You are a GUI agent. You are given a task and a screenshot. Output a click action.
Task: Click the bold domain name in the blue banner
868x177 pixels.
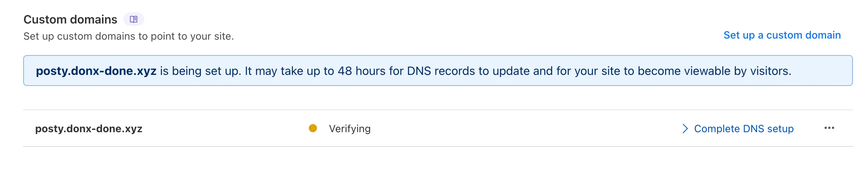pyautogui.click(x=96, y=71)
